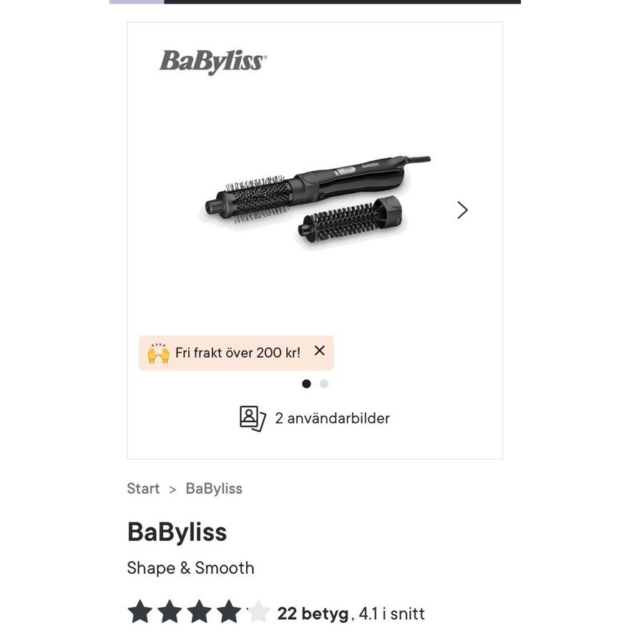
Task: Dismiss the Fri frakt banner
Action: [x=319, y=351]
